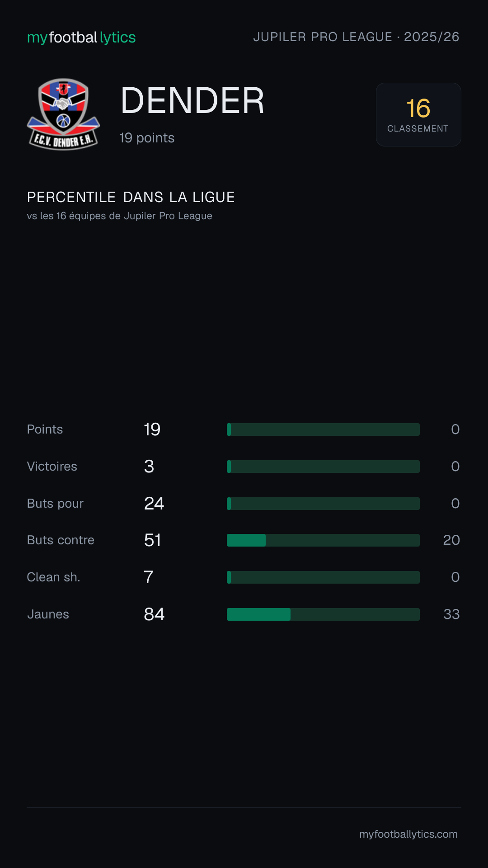
Task: Click the Clean sh. percentile bar
Action: [x=323, y=577]
